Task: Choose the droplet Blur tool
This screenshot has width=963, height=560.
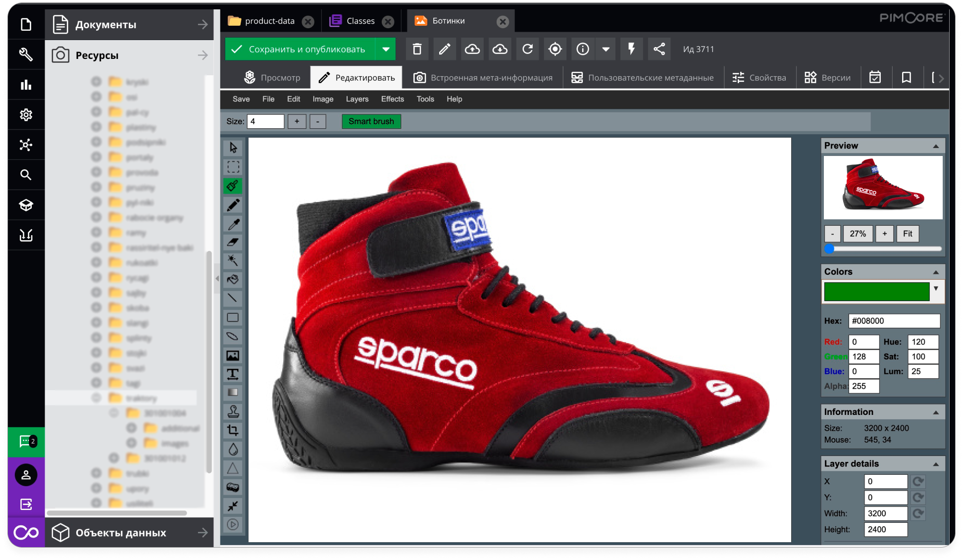Action: pos(233,449)
